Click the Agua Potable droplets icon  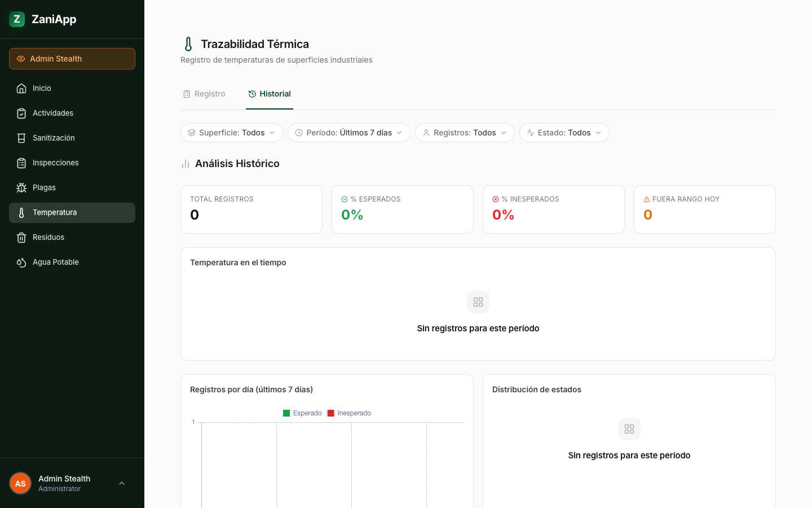(21, 262)
